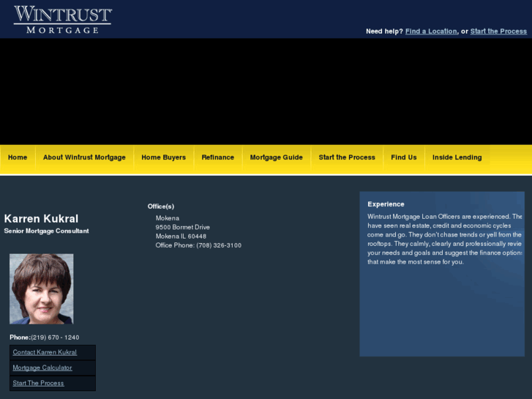Select the Mokena IL 60448 line
The height and width of the screenshot is (399, 532).
[x=181, y=236]
